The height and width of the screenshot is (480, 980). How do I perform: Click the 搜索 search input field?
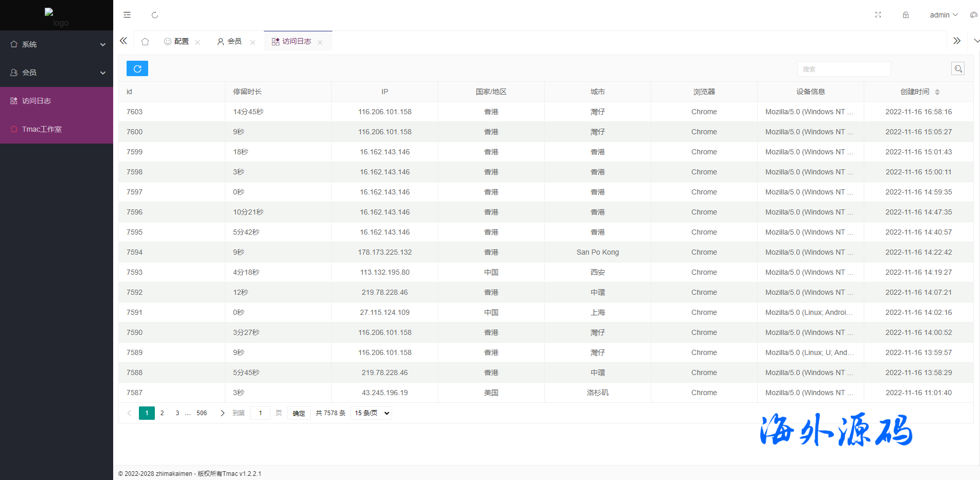pyautogui.click(x=844, y=69)
